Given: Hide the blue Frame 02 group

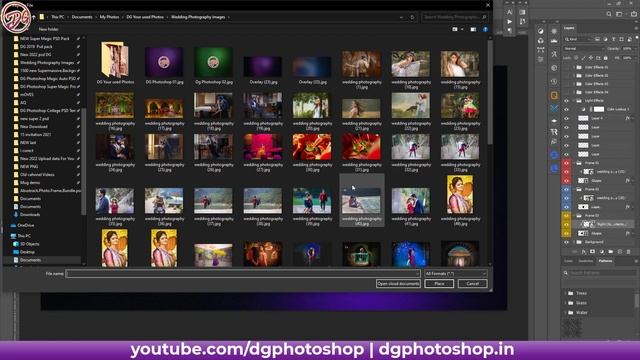Looking at the screenshot, I should tap(566, 189).
